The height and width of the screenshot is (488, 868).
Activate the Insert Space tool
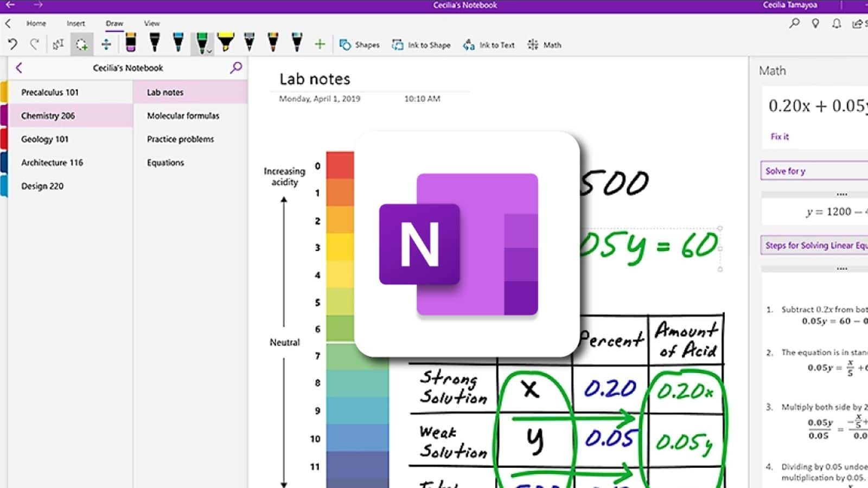106,44
